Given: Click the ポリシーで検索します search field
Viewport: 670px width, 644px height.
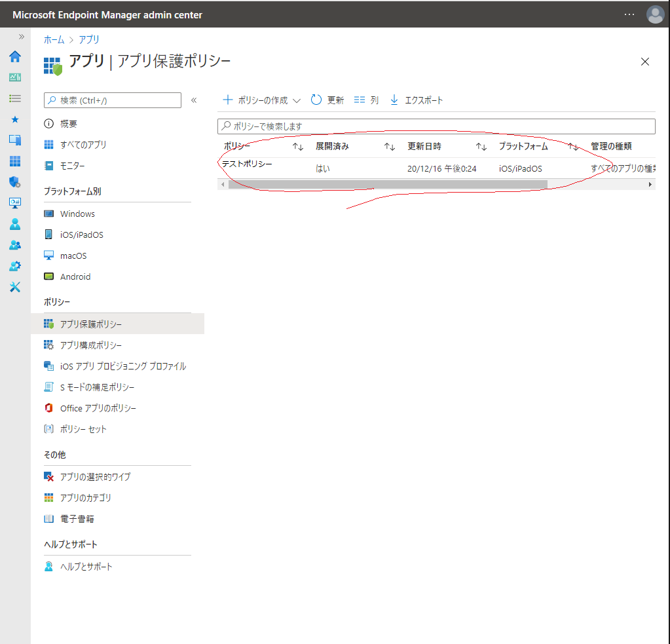Looking at the screenshot, I should point(436,126).
